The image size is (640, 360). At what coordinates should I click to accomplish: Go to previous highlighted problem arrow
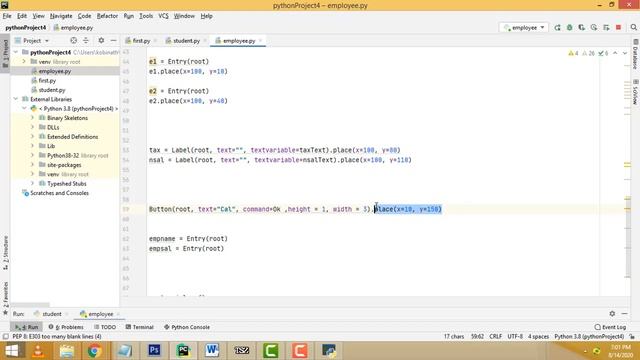point(615,53)
